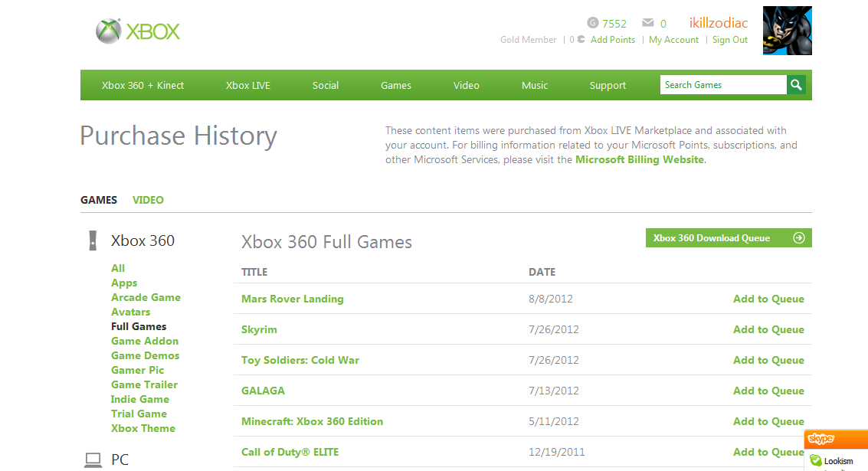Open the Microsoft Billing Website link
The height and width of the screenshot is (471, 868).
(639, 160)
